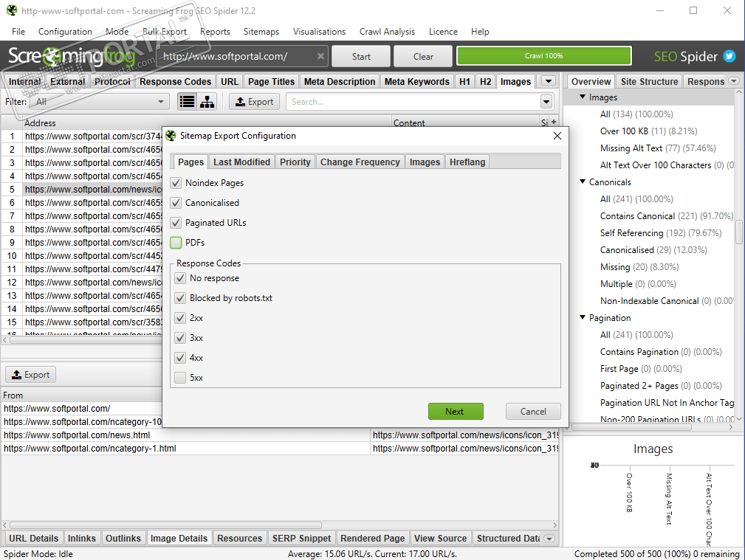Open the Crawl Analysis menu

(387, 31)
